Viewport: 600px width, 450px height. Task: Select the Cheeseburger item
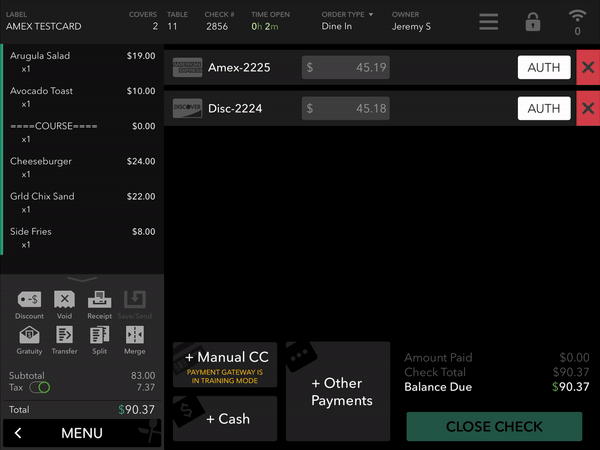point(83,167)
